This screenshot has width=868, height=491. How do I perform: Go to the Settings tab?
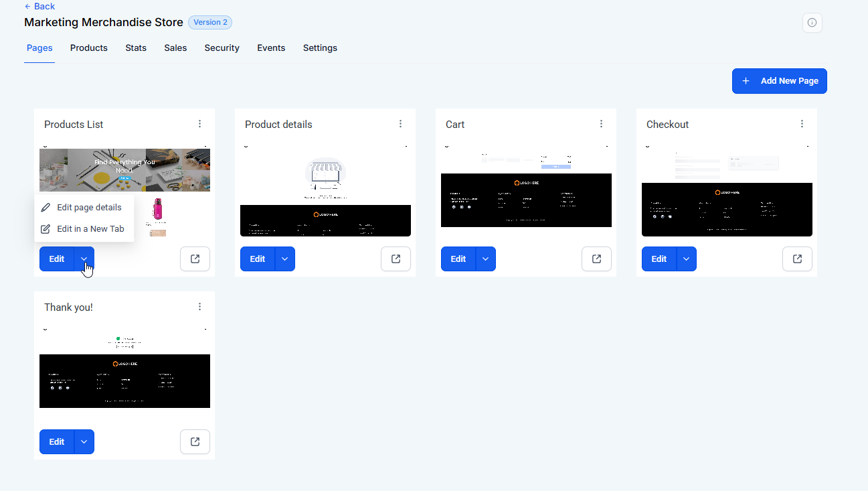[320, 48]
